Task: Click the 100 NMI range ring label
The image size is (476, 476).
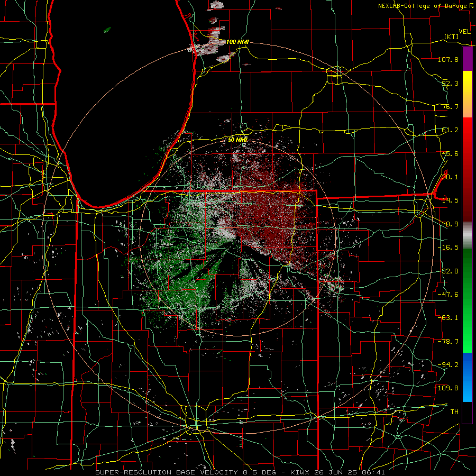Action: [x=237, y=42]
